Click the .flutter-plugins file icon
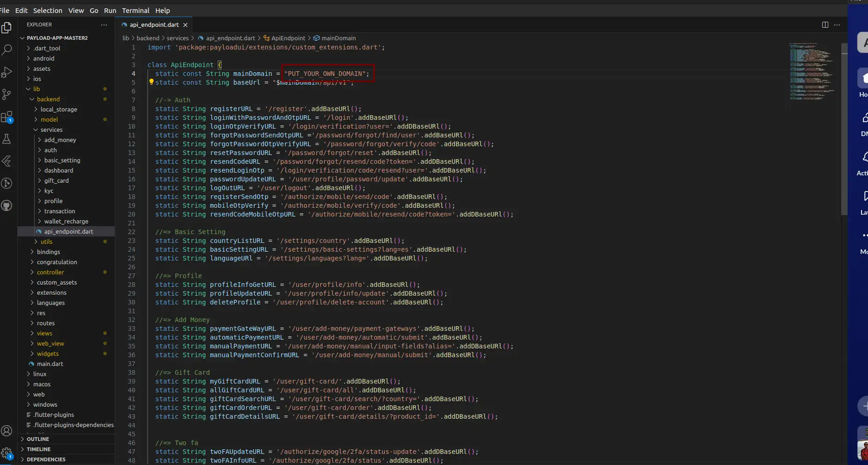Viewport: 868px width, 465px height. (x=29, y=415)
